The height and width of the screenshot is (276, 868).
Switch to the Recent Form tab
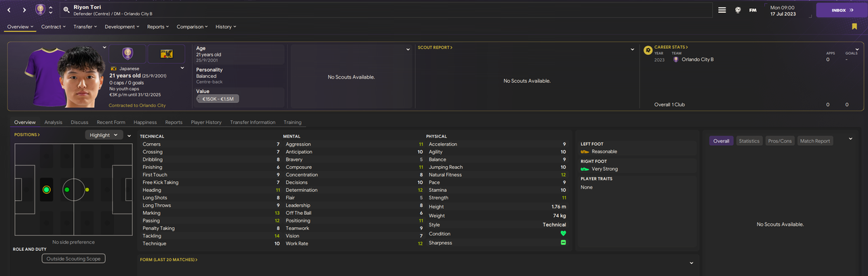coord(111,122)
